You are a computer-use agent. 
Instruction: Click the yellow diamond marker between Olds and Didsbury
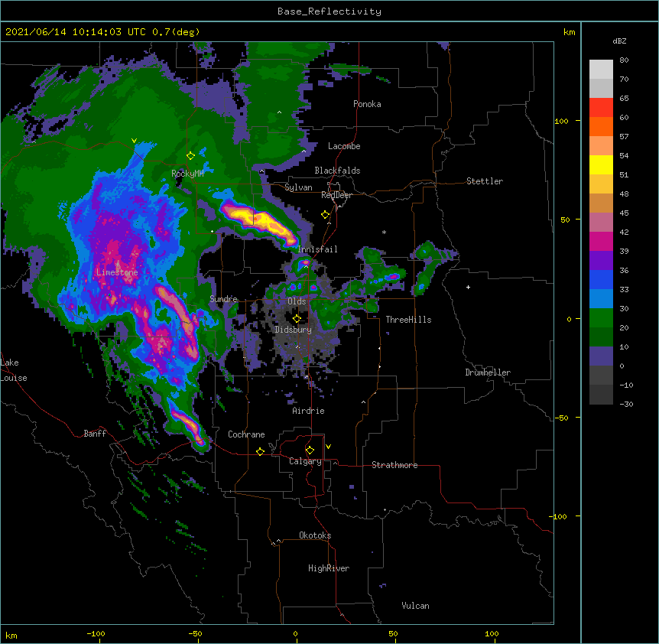click(297, 319)
